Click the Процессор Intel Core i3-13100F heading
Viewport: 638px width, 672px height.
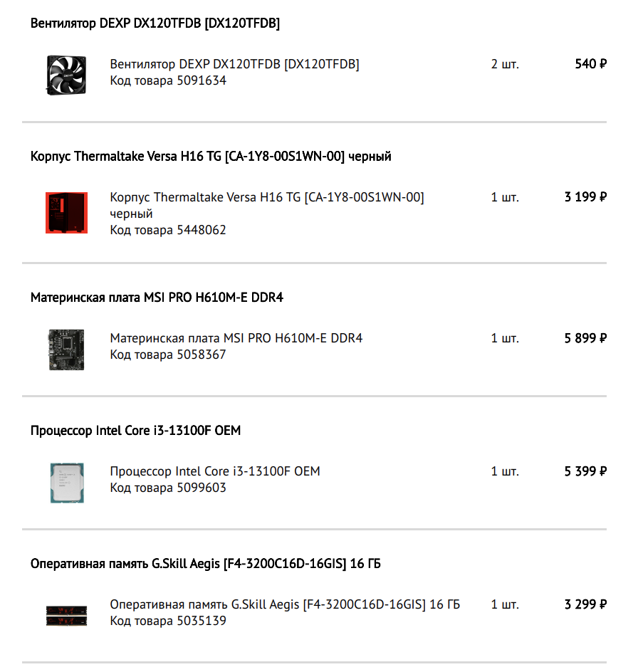point(135,430)
